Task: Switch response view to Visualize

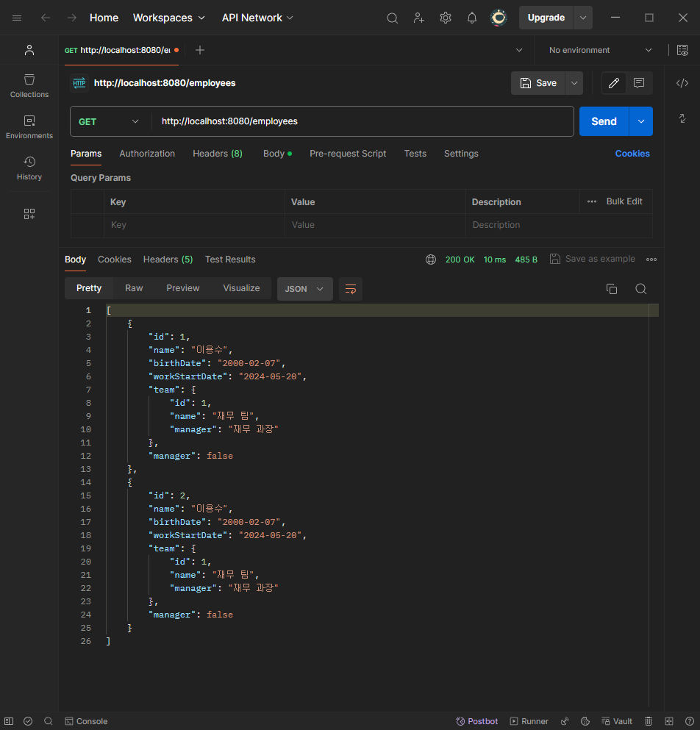Action: tap(241, 288)
